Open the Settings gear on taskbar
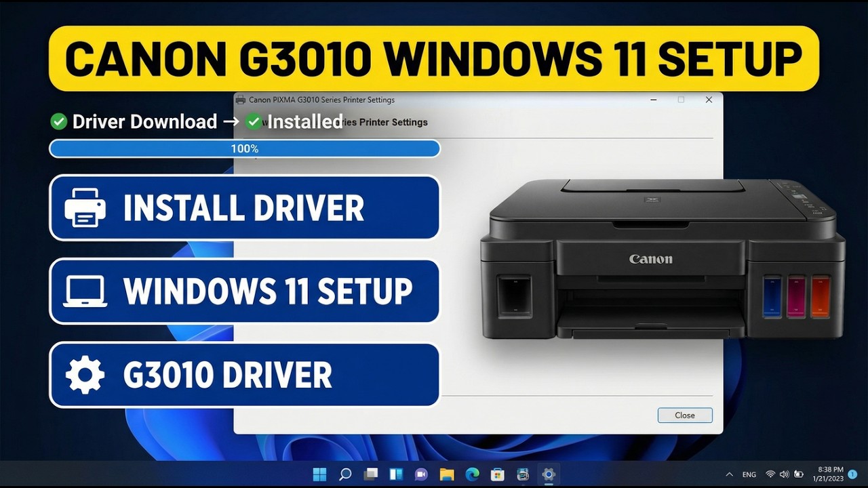Image resolution: width=868 pixels, height=488 pixels. pos(549,474)
